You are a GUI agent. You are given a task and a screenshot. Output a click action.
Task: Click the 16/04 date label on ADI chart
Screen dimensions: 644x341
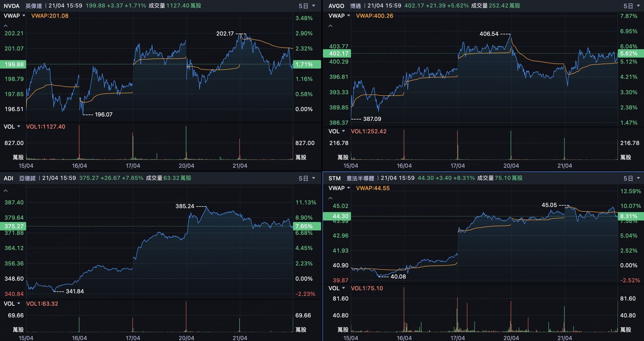tap(79, 338)
